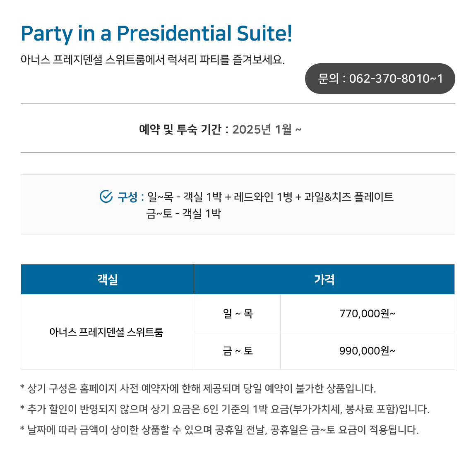Click the 금~토 - 객실 1박 line
476x470 pixels.
click(x=184, y=213)
